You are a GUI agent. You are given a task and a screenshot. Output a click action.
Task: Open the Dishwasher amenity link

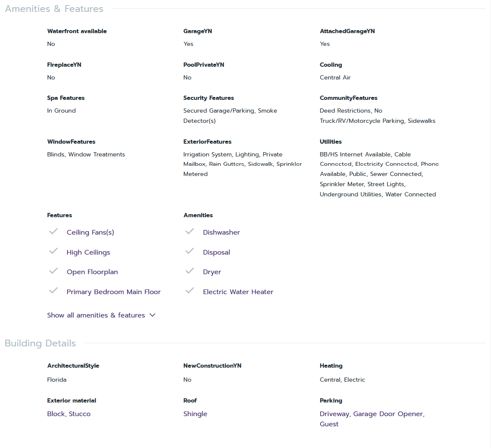pos(221,233)
